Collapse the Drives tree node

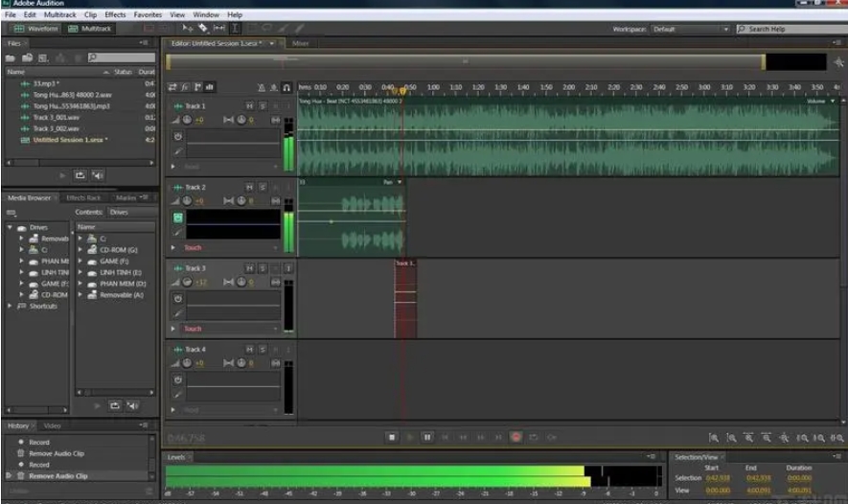[10, 228]
